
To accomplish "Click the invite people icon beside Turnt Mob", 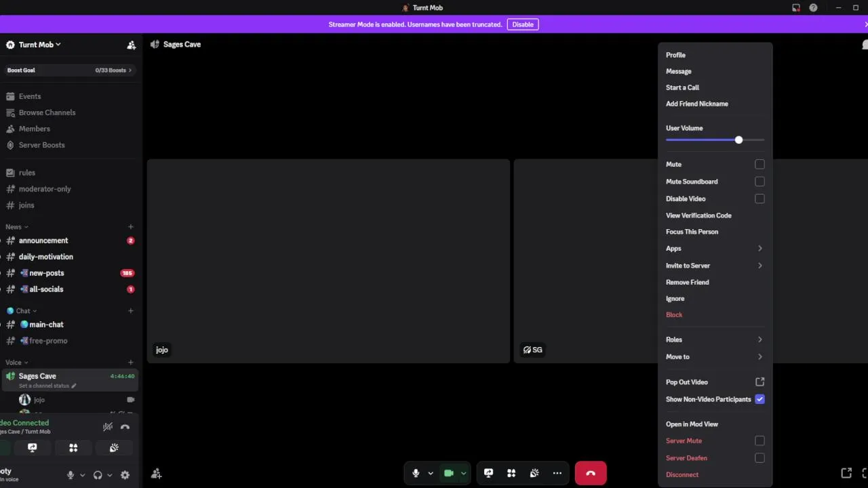I will point(131,45).
